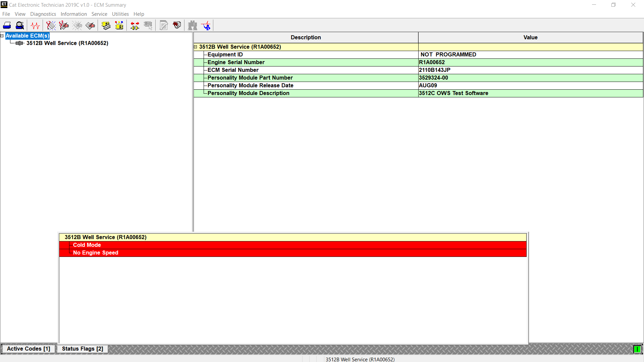Click the ECM Summary toolbar icon
This screenshot has height=362, width=644.
pos(106,26)
